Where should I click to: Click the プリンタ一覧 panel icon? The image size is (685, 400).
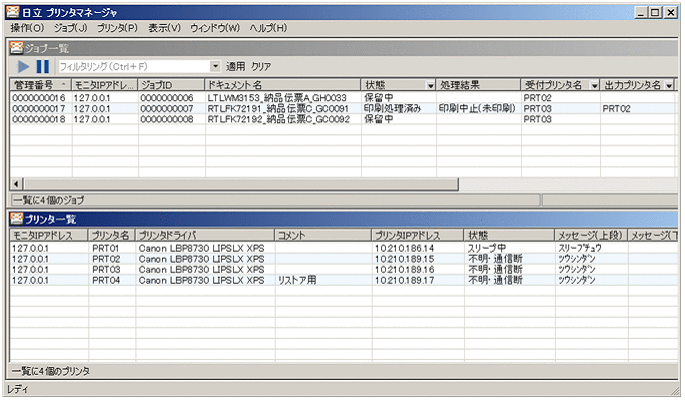17,219
